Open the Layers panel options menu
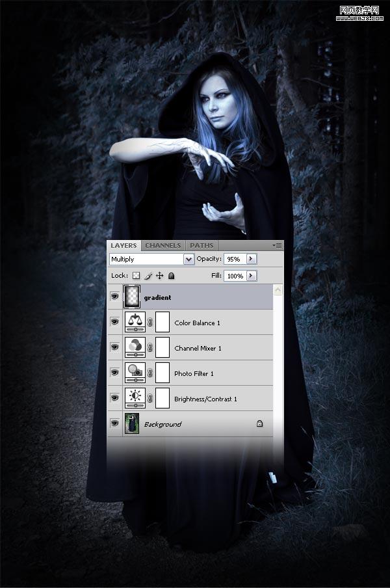This screenshot has height=588, width=390. coord(278,246)
